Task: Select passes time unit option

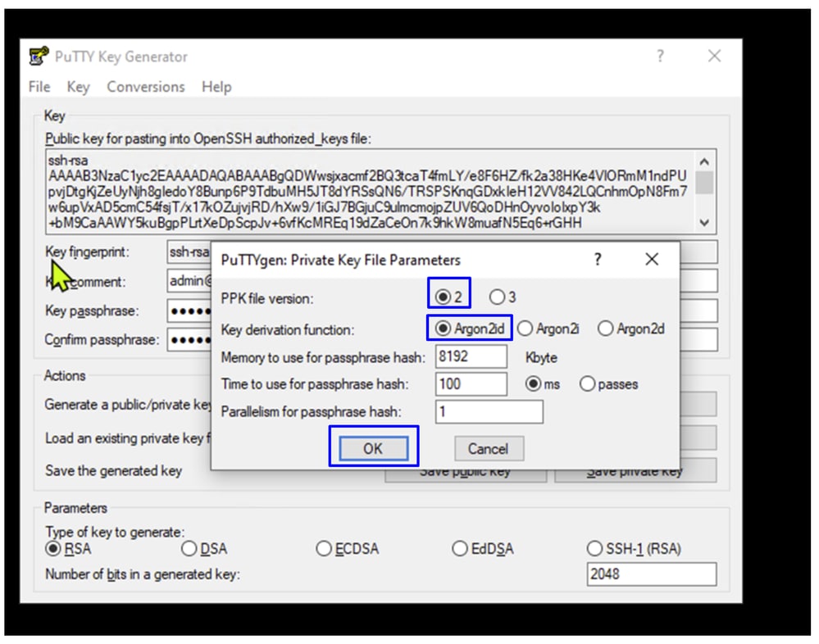Action: (609, 384)
